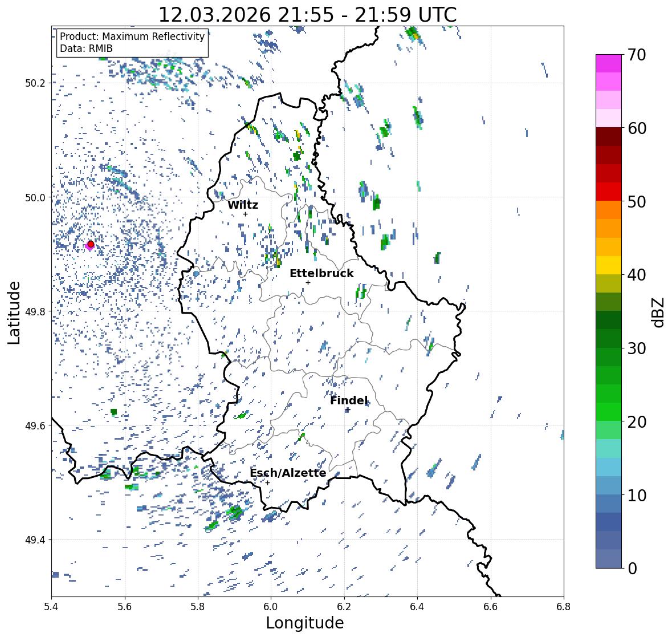Click the Longitude axis label
672x637 pixels.
coord(305,623)
